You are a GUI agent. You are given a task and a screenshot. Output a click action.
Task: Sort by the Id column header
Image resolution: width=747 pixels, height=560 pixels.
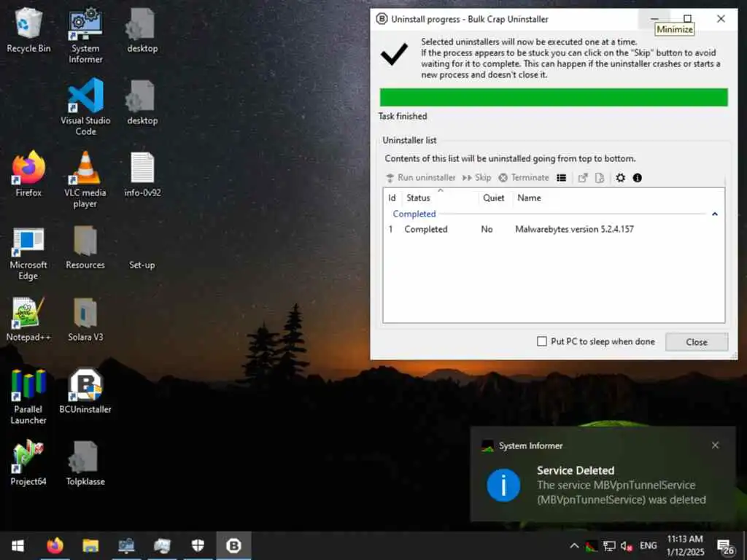pos(392,198)
